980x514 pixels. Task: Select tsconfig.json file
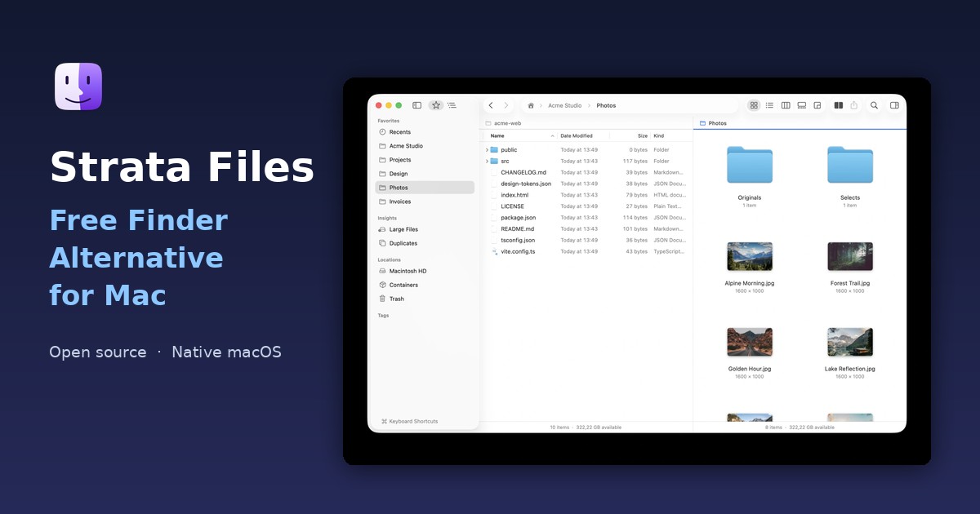click(x=586, y=241)
